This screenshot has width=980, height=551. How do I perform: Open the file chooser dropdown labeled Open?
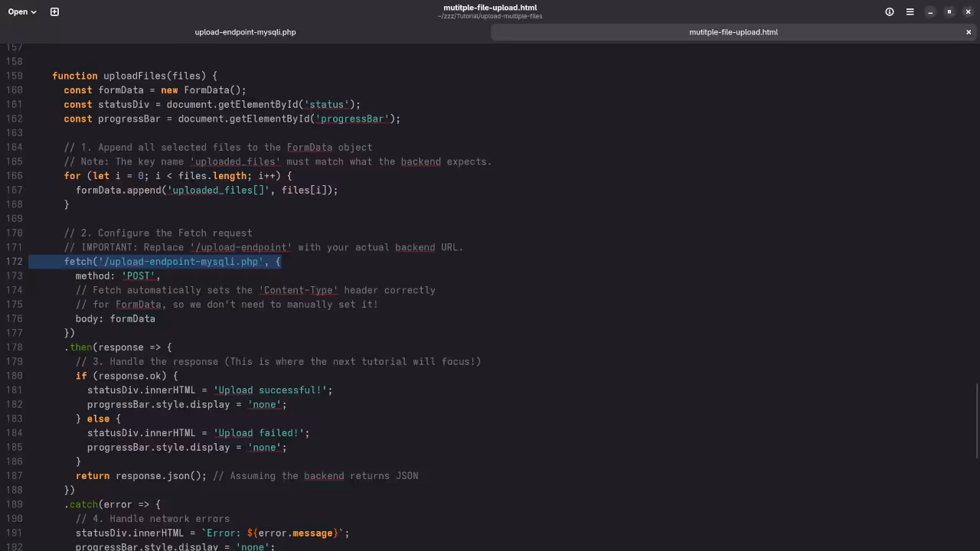coord(22,11)
